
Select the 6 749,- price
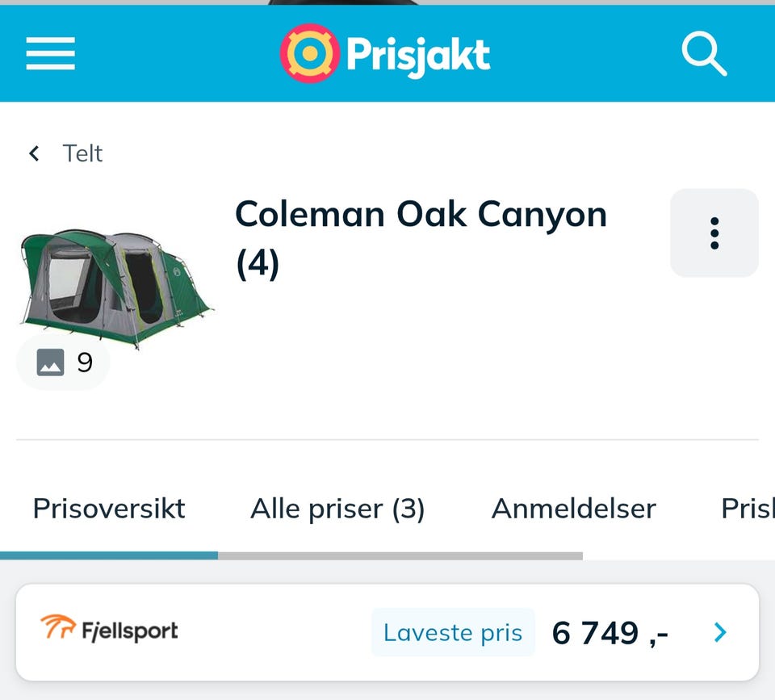pos(610,632)
